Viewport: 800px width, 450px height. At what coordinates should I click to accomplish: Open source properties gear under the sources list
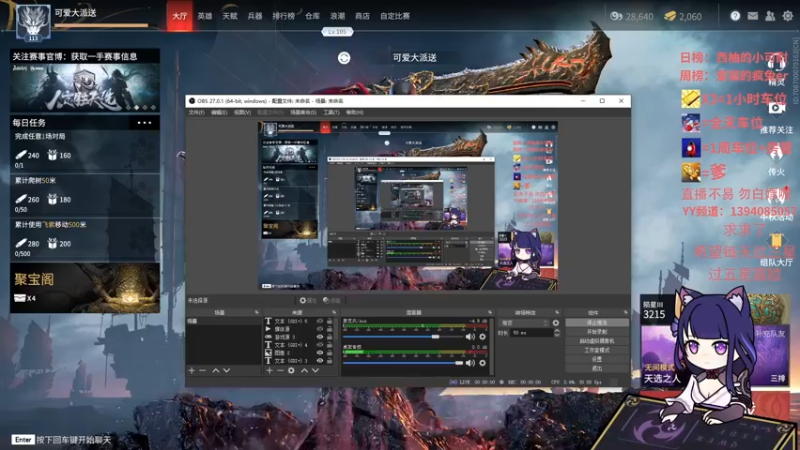click(291, 370)
